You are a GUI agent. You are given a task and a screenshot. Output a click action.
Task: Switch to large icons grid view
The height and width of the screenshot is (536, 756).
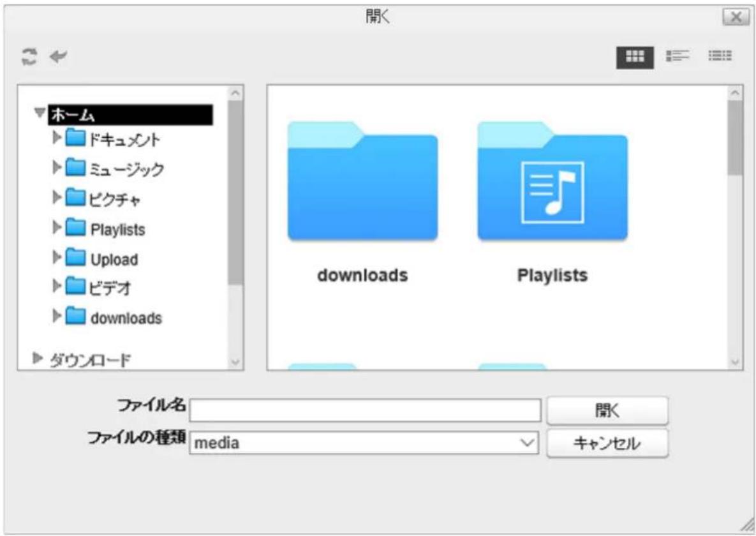635,57
